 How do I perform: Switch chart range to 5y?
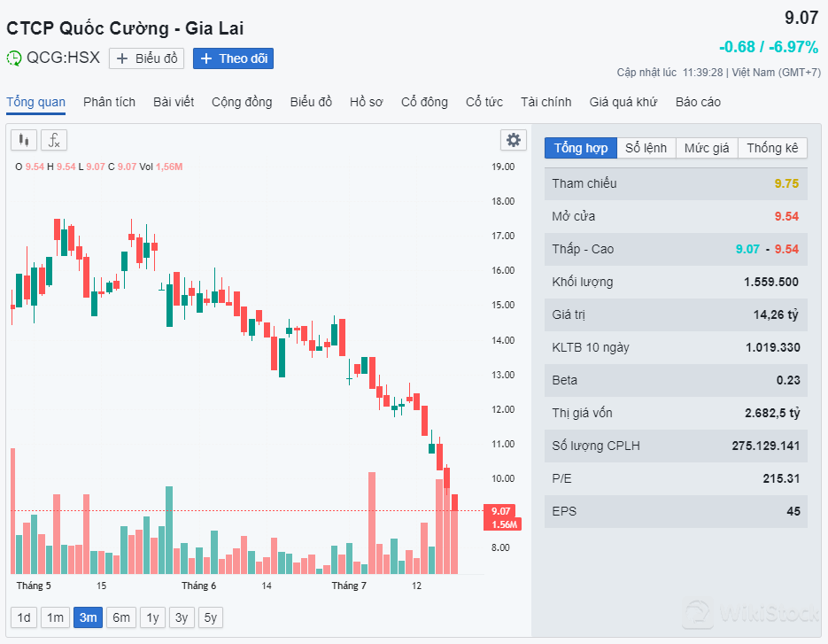pos(211,617)
